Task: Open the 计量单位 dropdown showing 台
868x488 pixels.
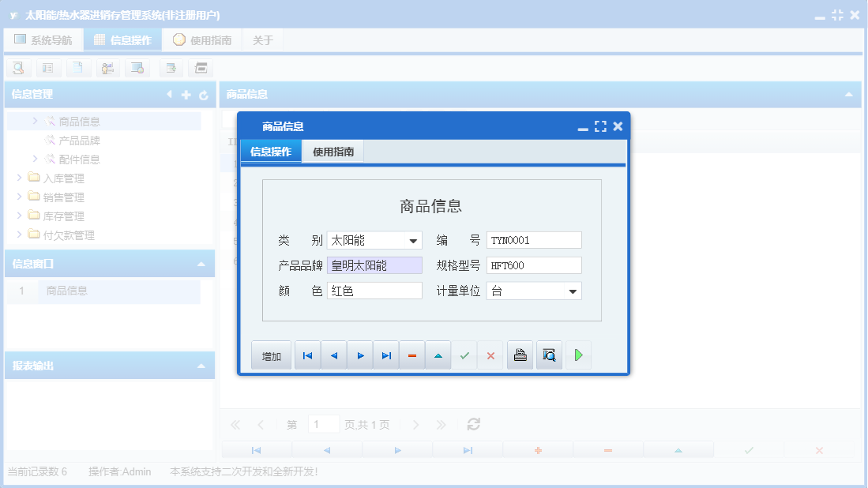Action: click(574, 290)
